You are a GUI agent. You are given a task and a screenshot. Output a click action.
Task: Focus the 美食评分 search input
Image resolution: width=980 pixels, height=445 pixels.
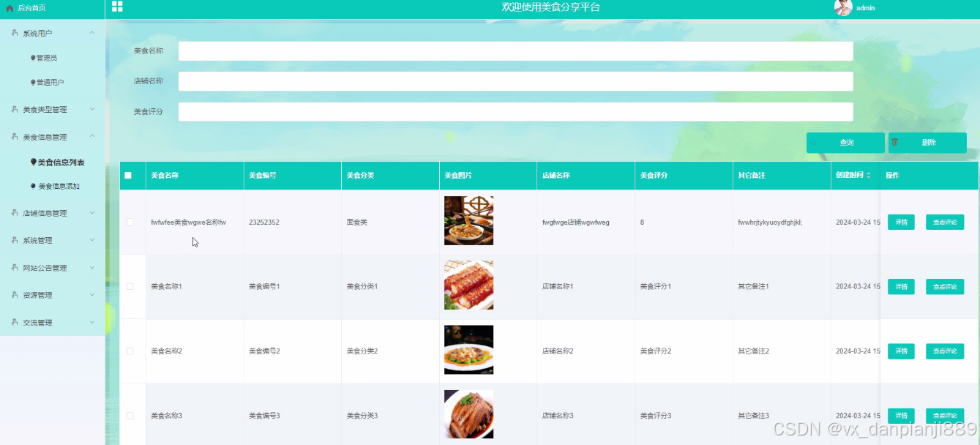pos(515,112)
